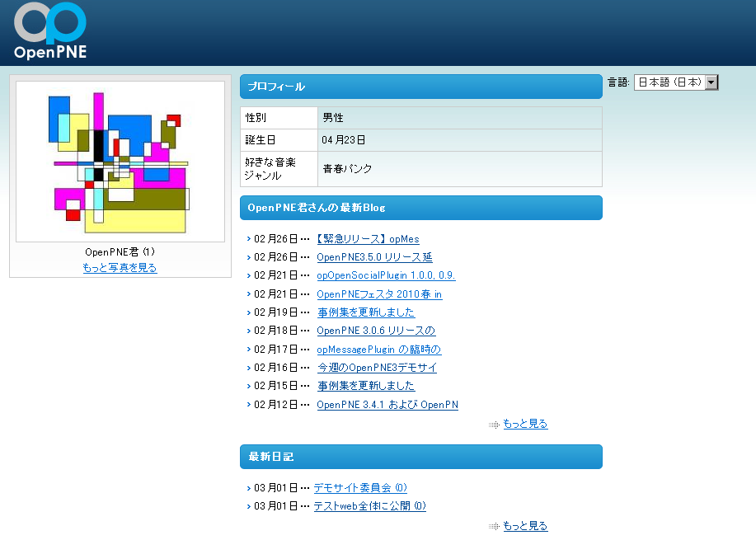The image size is (756, 540).
Task: Open opOpenSocialPlugin 1.0.0 blog entry
Action: coord(386,275)
